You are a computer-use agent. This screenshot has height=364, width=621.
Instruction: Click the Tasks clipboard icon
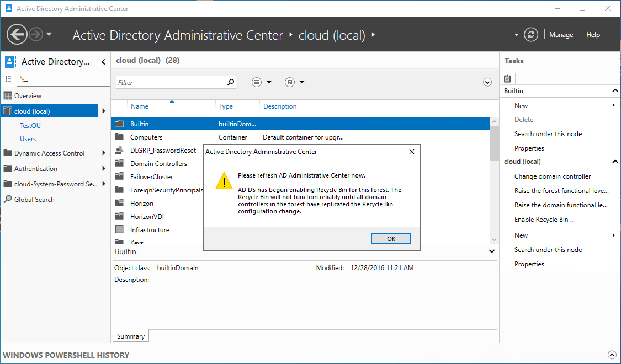click(x=507, y=78)
